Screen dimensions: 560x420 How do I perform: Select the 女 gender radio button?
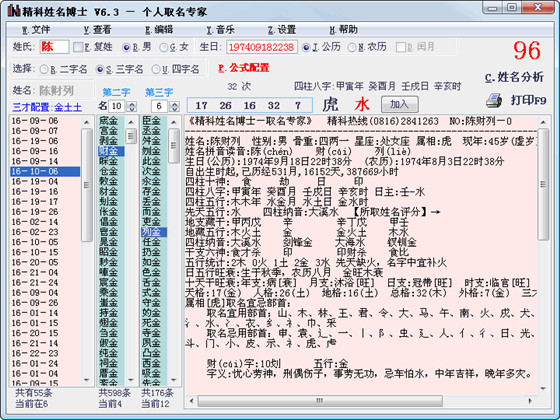(x=174, y=47)
